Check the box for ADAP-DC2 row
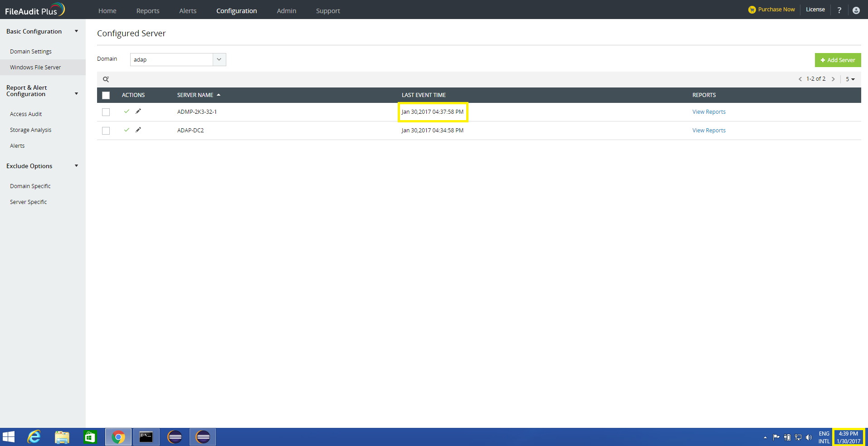 coord(106,131)
